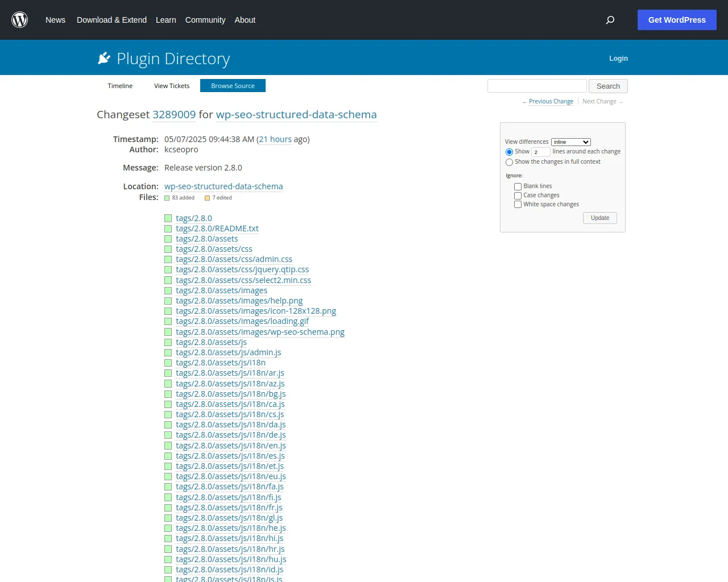Open tags/2.8.0/assets/js/i18n/de.js link
The height and width of the screenshot is (582, 728).
pyautogui.click(x=231, y=435)
